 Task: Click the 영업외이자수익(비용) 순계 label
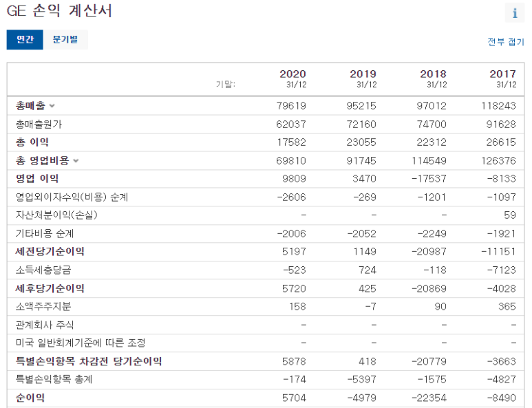coord(72,197)
